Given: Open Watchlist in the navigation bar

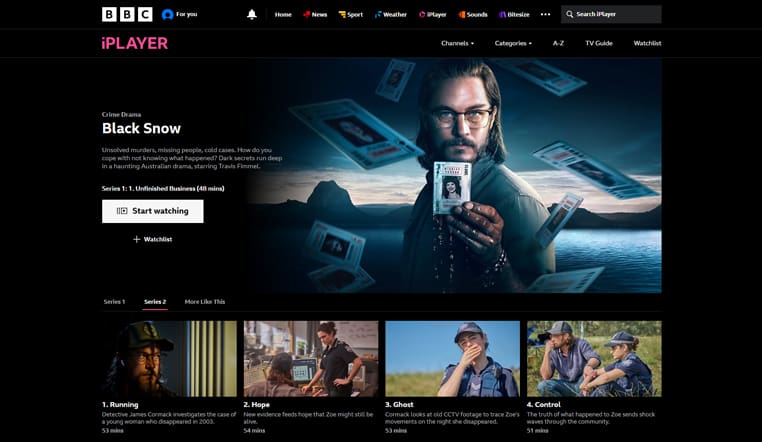Looking at the screenshot, I should [647, 43].
